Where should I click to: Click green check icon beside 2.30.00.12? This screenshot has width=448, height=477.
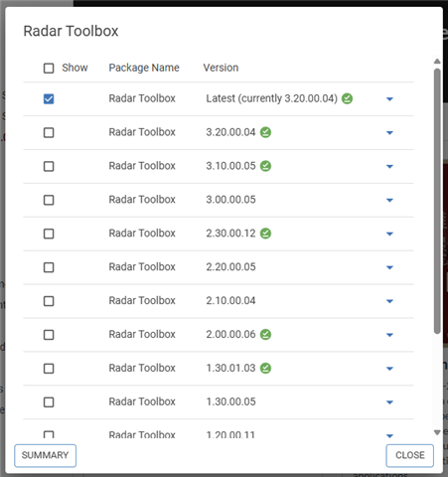pos(265,234)
